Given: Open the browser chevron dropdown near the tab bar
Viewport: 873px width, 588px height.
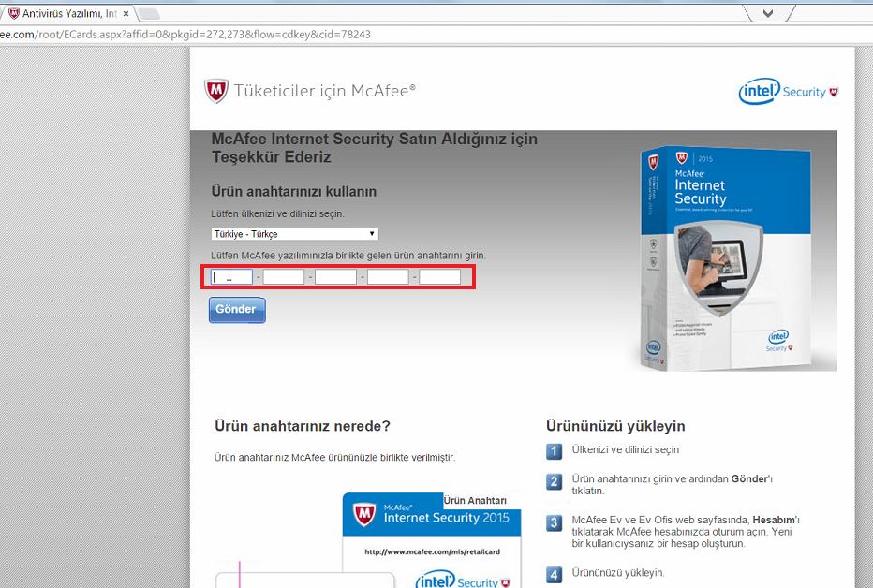Looking at the screenshot, I should click(x=767, y=13).
